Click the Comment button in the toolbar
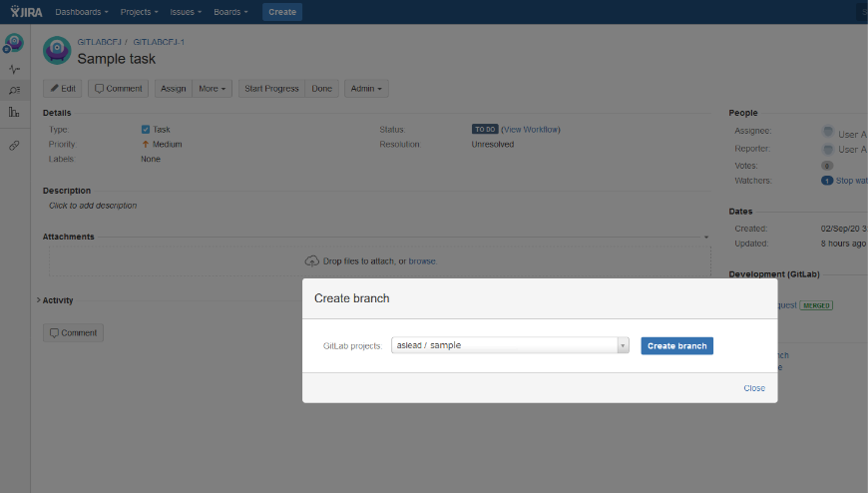868x493 pixels. click(x=118, y=89)
